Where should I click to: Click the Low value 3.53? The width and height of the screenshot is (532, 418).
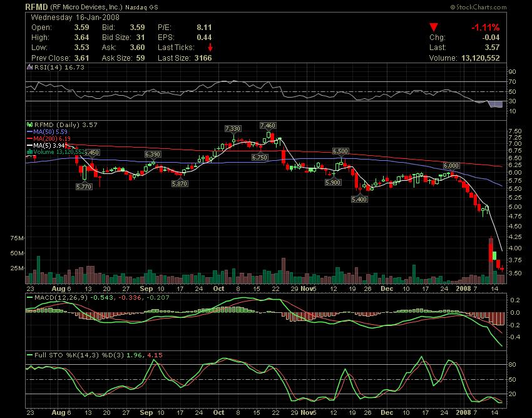[x=81, y=48]
